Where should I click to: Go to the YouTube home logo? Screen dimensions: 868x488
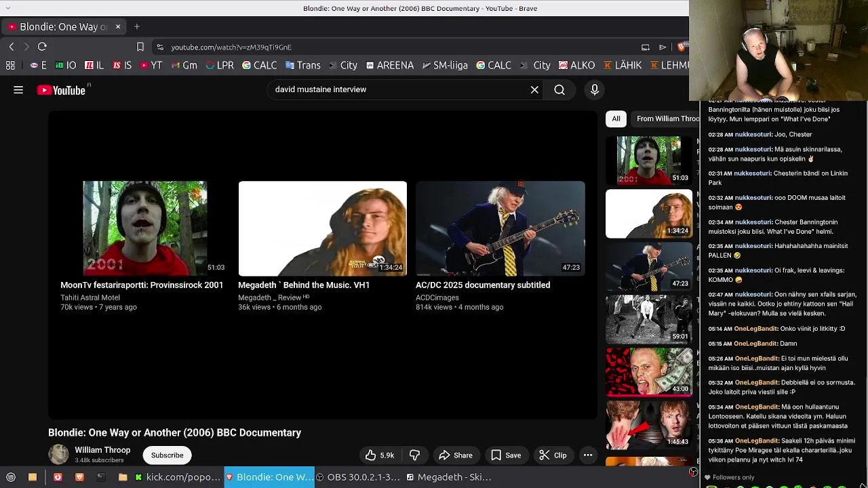pos(61,90)
